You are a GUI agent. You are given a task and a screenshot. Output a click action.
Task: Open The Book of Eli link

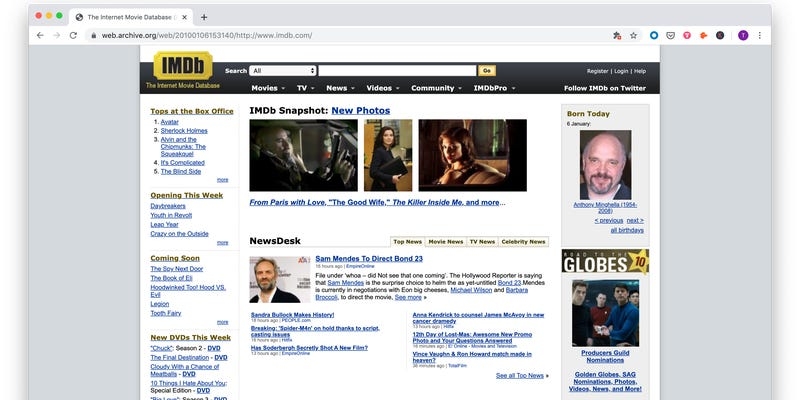[171, 278]
